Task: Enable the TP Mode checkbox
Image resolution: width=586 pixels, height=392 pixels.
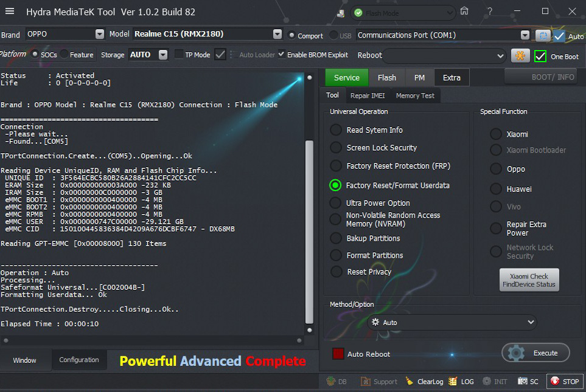Action: (x=179, y=55)
